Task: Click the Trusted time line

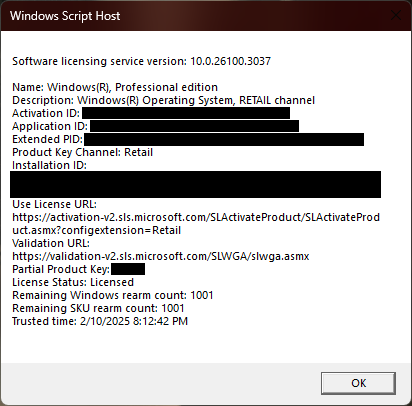Action: click(100, 321)
